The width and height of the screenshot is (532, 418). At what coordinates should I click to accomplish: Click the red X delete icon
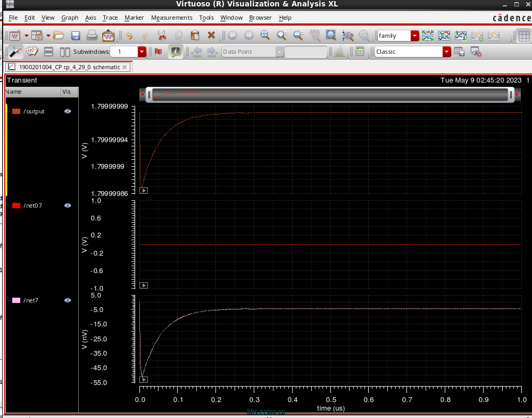click(211, 36)
